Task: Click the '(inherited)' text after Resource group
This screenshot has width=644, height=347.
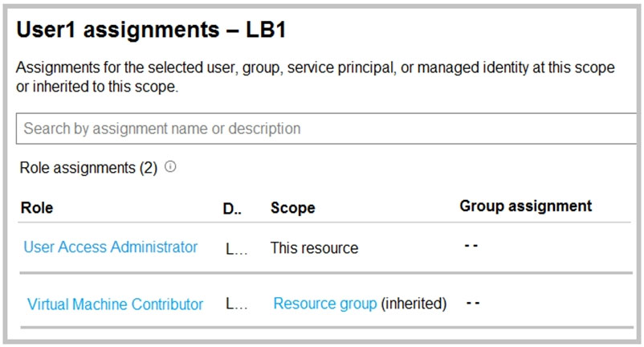Action: (x=414, y=304)
